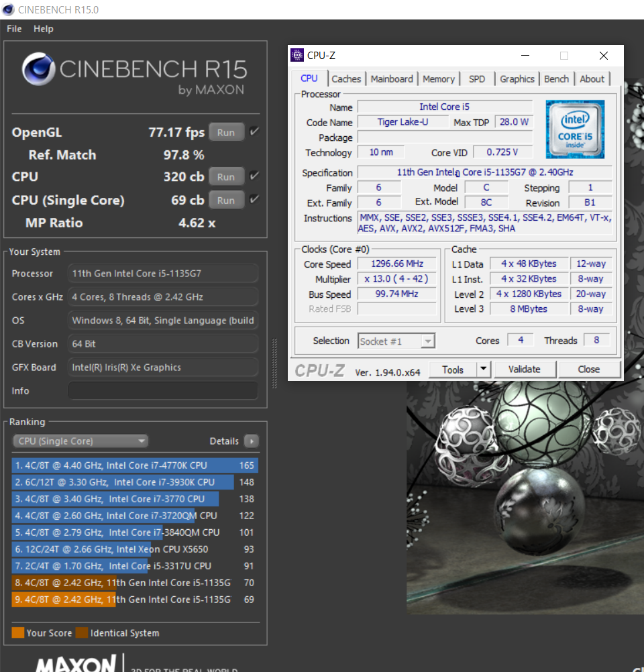Select ranking row 8 with score 70
Viewport: 644px width, 672px height.
(135, 582)
